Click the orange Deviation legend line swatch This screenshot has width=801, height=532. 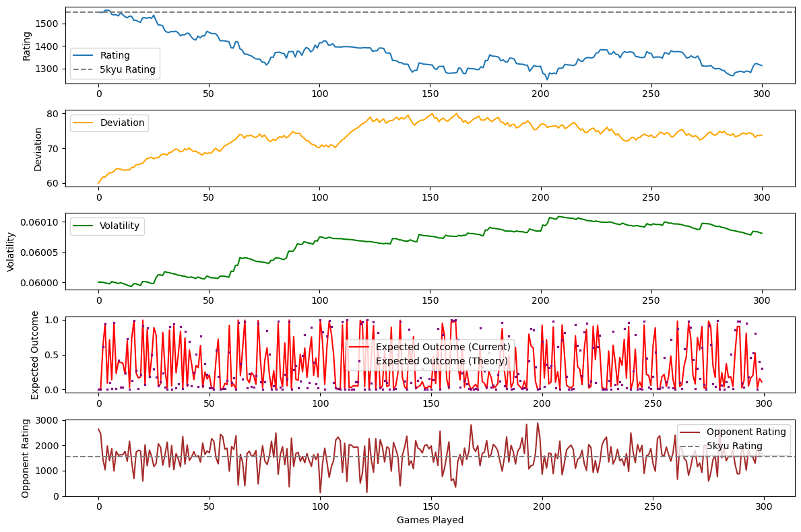tap(84, 123)
